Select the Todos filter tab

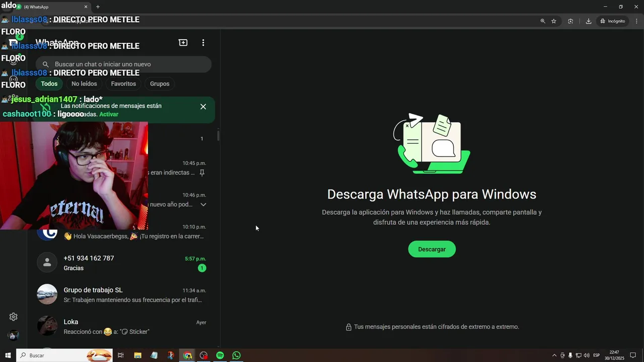tap(49, 84)
